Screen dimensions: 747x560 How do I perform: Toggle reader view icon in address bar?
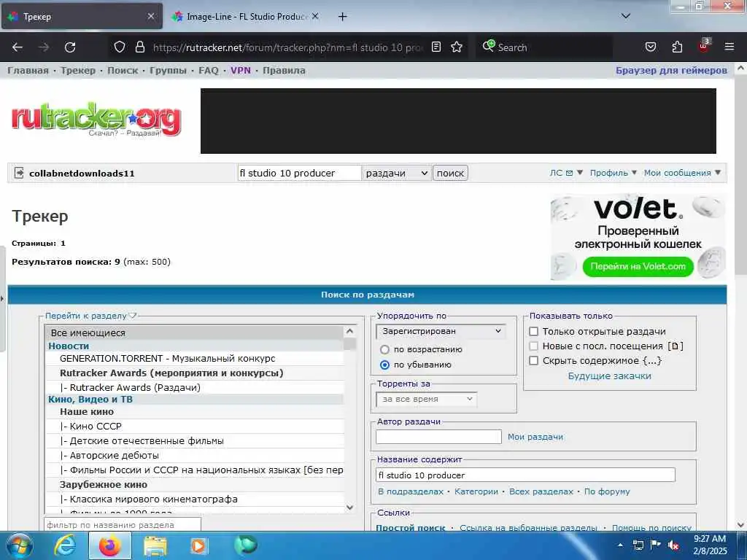436,47
